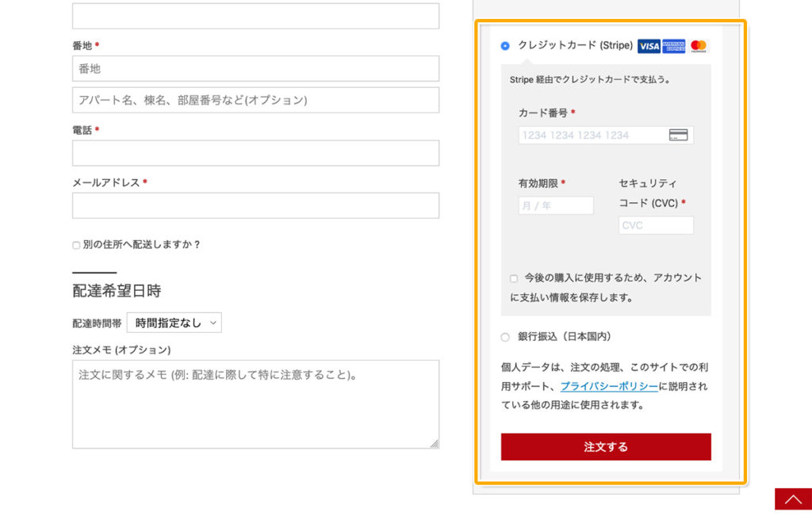Focus the カード番号 card number field
This screenshot has width=812, height=516.
coord(606,135)
